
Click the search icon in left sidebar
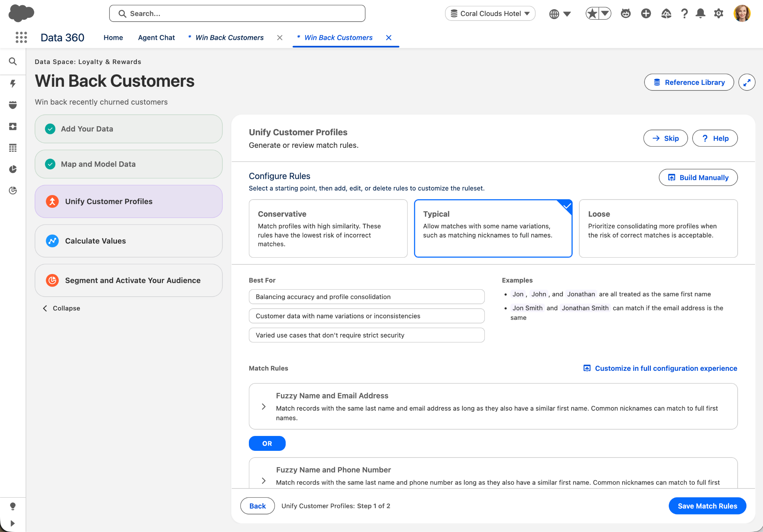[13, 61]
